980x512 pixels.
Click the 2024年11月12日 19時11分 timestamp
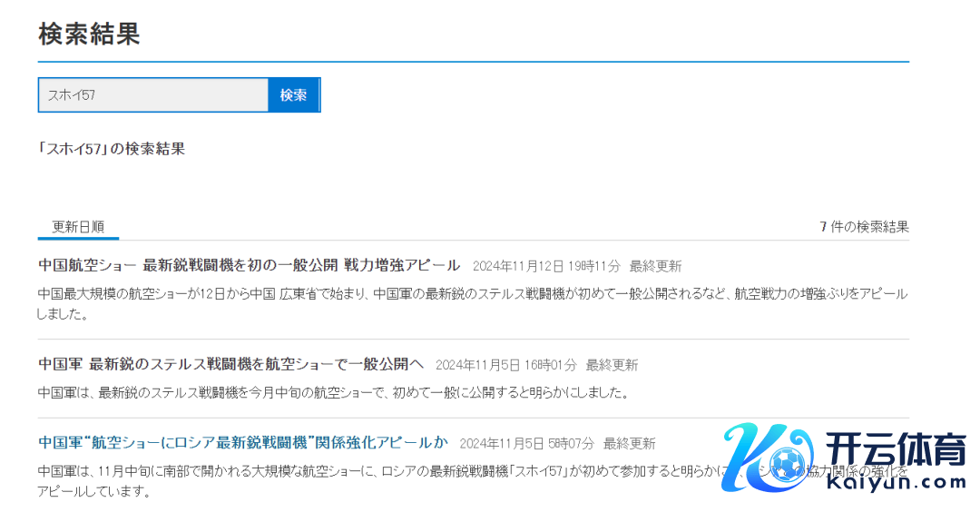tap(546, 267)
